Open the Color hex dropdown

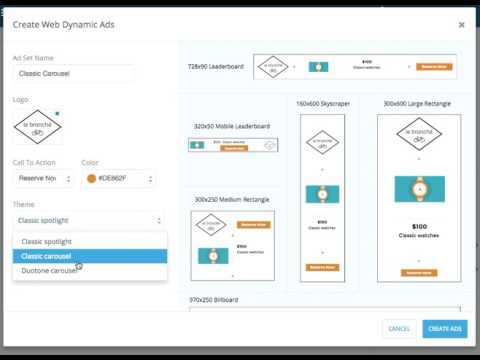[x=118, y=179]
